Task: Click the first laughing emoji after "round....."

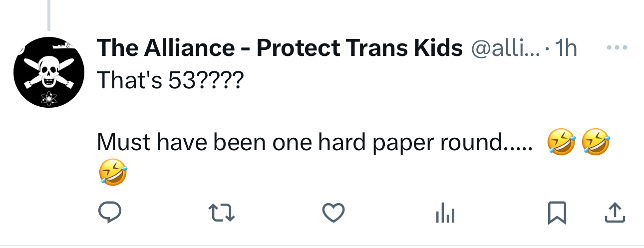Action: click(562, 142)
